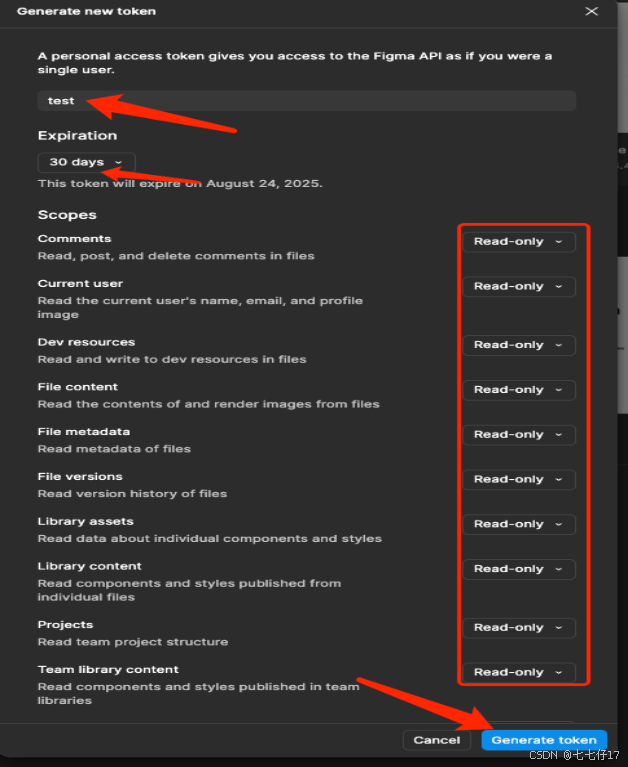This screenshot has width=628, height=767.
Task: Open the 30 days expiration dropdown
Action: click(x=86, y=162)
